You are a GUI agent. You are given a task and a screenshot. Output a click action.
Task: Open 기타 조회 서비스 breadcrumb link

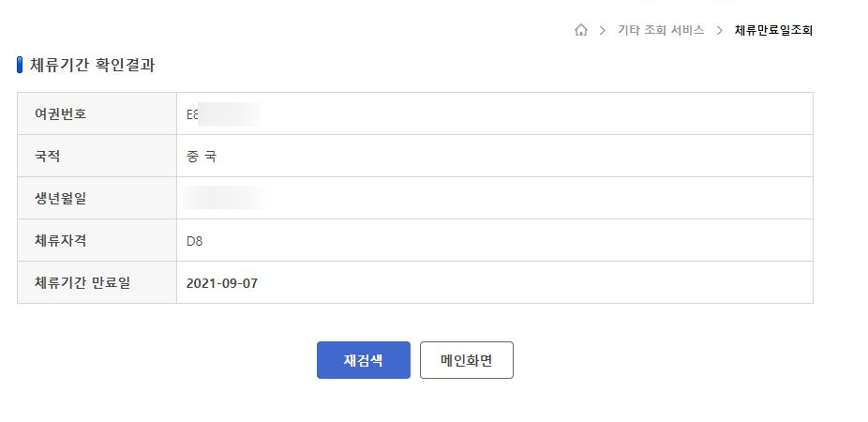pos(661,30)
